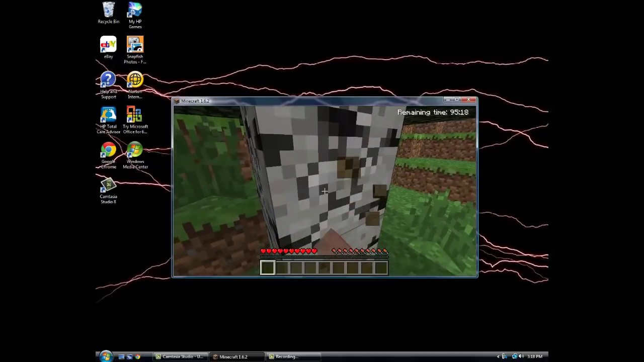Select the eBay desktop shortcut
Viewport: 644px width, 362px height.
click(x=108, y=47)
